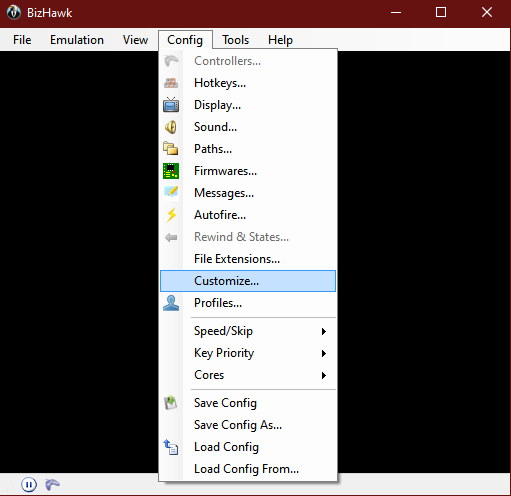Open Autofire... settings

click(x=248, y=215)
